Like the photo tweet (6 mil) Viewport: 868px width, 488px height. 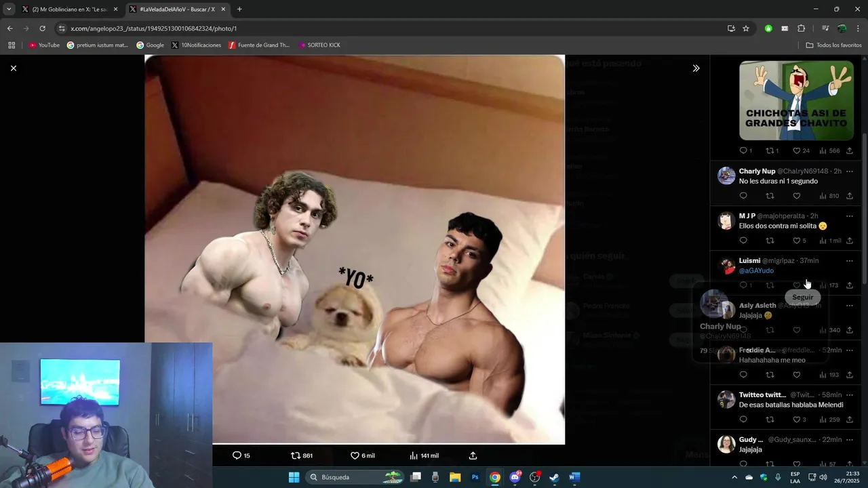[363, 455]
